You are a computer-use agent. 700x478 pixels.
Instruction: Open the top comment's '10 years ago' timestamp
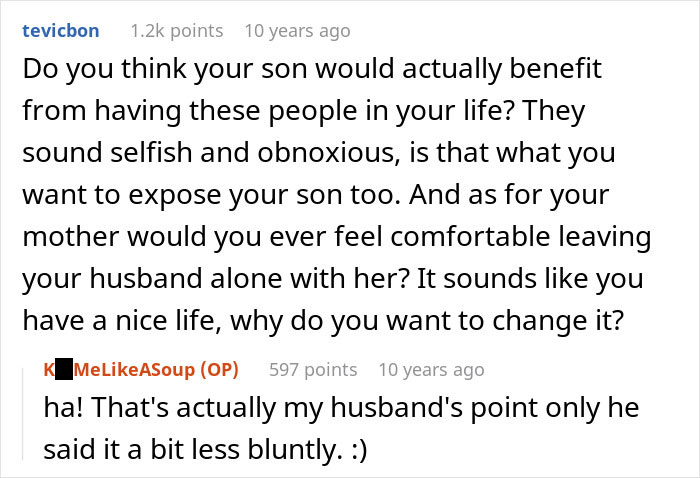(297, 31)
